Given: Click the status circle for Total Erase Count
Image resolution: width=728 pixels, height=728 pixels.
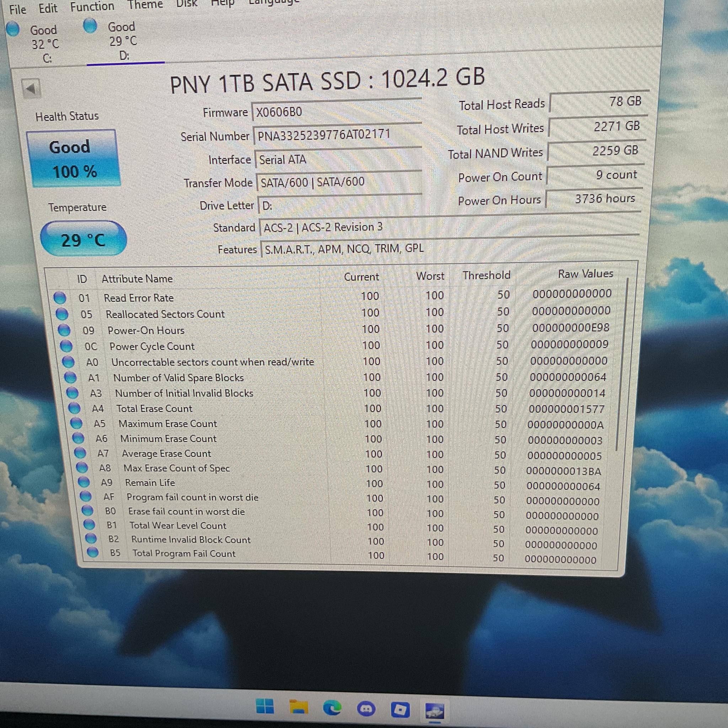Looking at the screenshot, I should pyautogui.click(x=74, y=408).
